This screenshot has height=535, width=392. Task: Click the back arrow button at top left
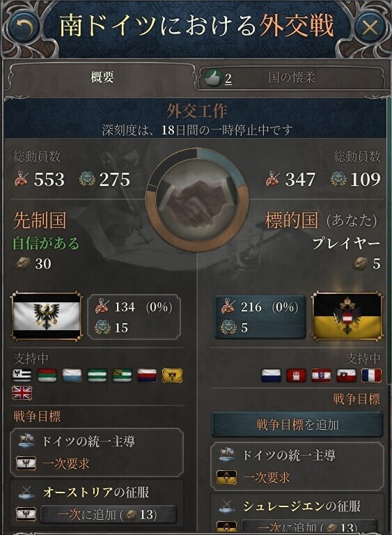click(x=24, y=27)
